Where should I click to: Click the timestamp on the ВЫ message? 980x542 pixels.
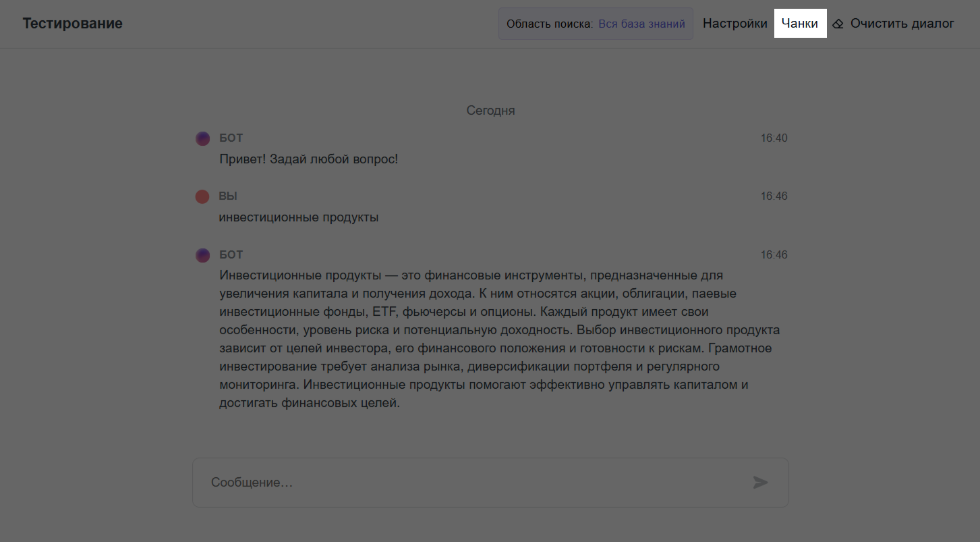point(774,196)
